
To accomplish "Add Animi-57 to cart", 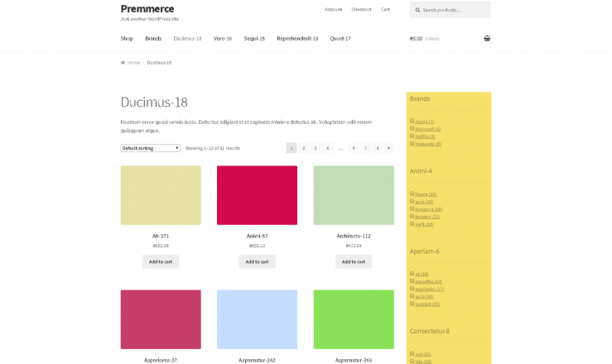I will click(x=257, y=262).
